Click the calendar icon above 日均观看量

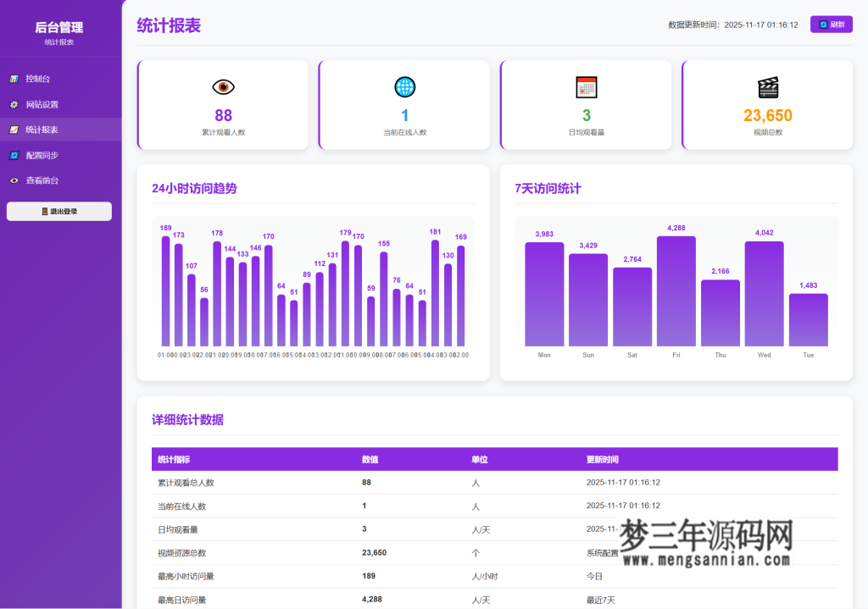(586, 86)
